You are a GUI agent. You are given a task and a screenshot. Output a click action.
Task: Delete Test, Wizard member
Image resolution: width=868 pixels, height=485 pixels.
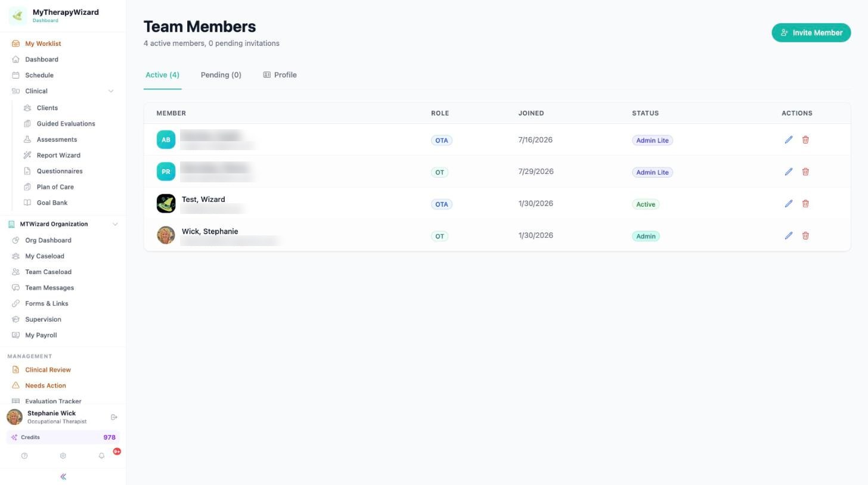tap(805, 204)
